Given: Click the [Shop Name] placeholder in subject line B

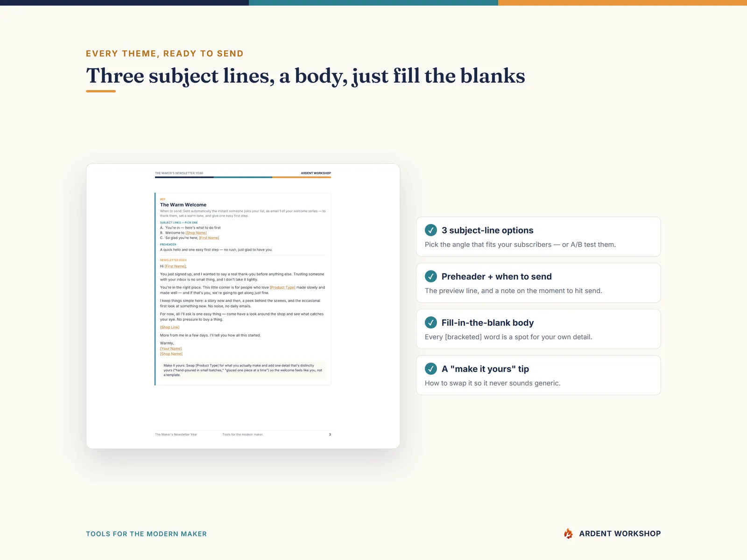Looking at the screenshot, I should [x=196, y=233].
